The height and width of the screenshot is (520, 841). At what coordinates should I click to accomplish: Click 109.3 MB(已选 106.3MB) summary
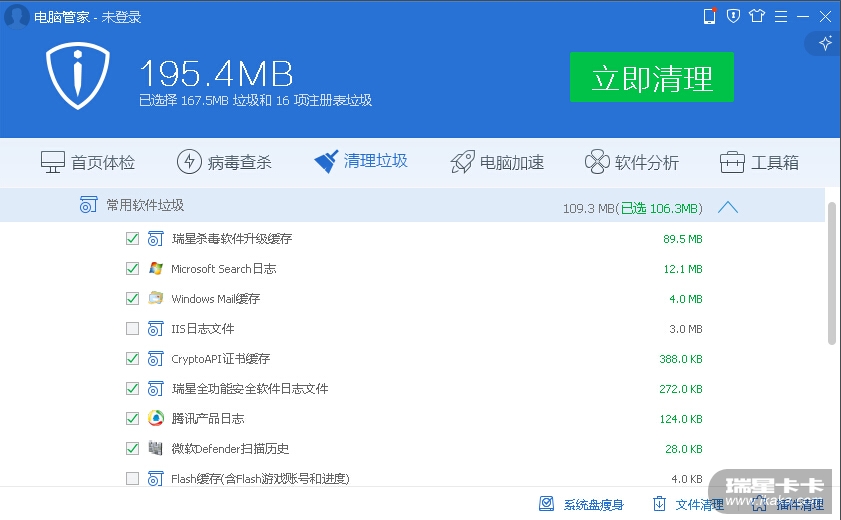tap(632, 209)
